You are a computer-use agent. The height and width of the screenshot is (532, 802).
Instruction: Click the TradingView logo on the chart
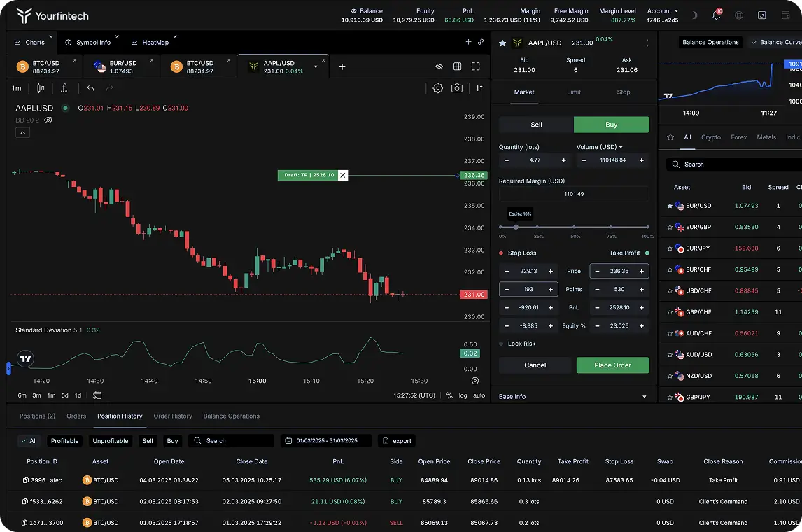[25, 358]
